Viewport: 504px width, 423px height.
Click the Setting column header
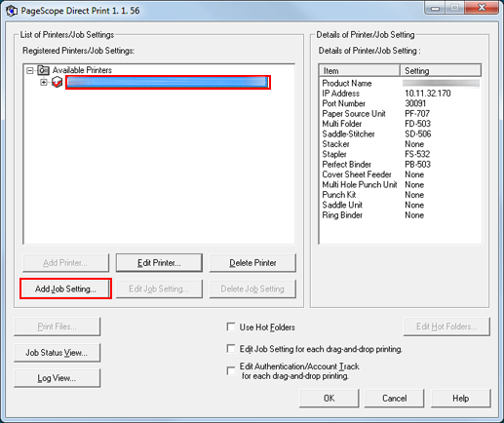[x=441, y=70]
